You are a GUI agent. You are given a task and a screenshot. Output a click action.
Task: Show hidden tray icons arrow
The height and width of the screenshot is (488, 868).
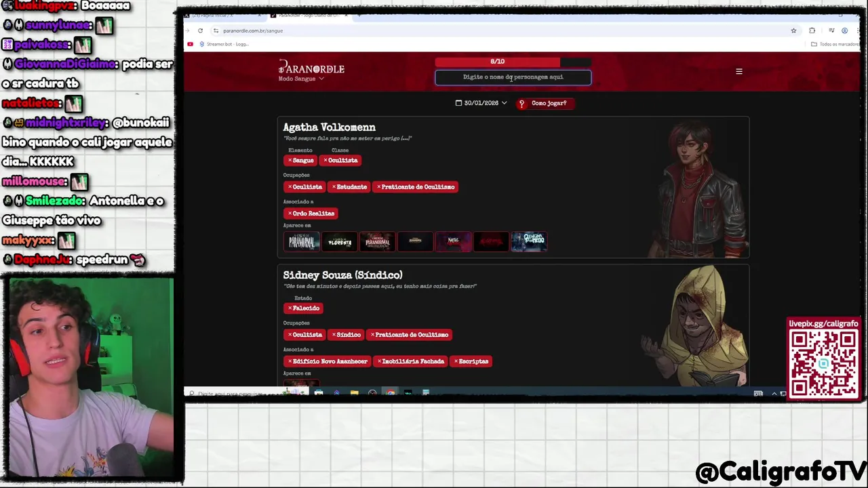(774, 394)
